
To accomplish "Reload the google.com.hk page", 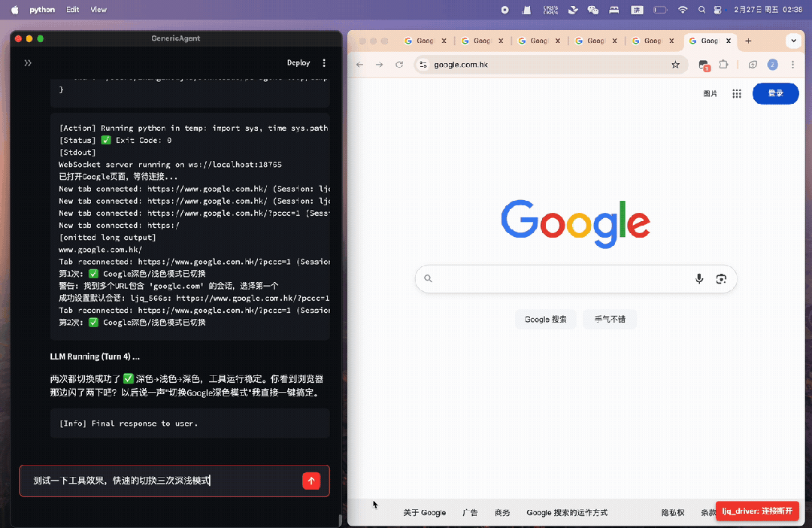I will (x=398, y=65).
